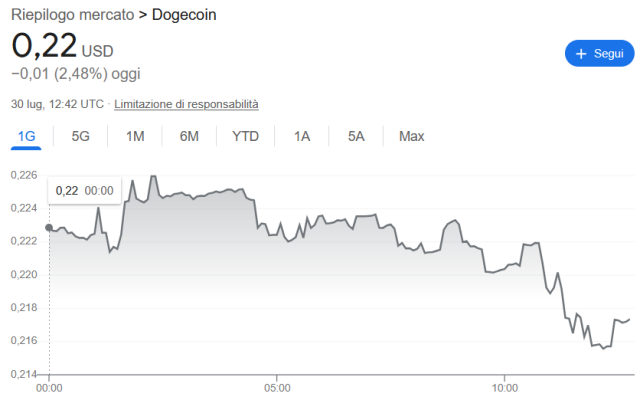Screen dimensions: 640x400
Task: Follow Dogecoin with the Segui button
Action: point(599,53)
